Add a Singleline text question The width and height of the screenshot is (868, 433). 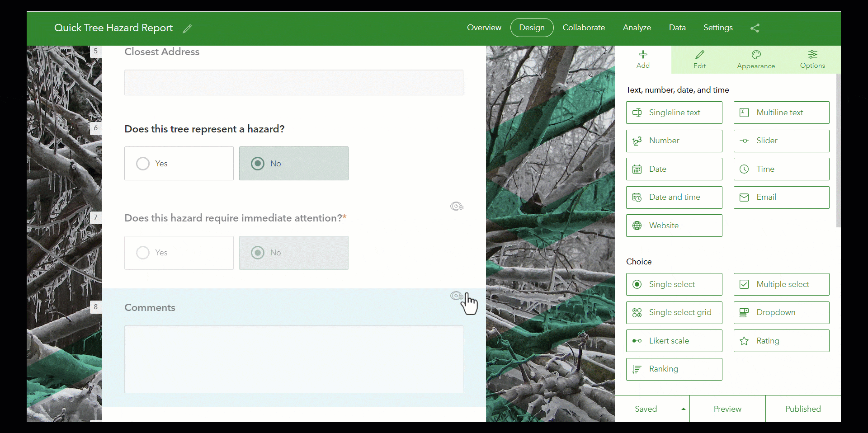coord(674,113)
